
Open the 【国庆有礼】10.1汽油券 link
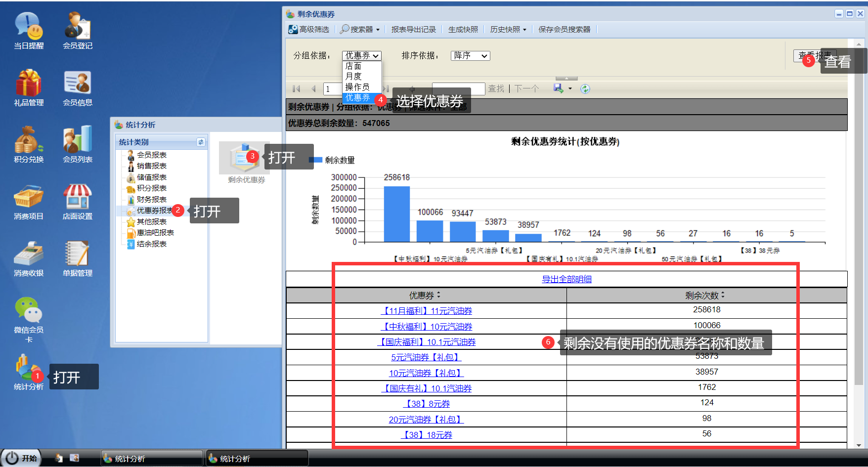click(427, 388)
